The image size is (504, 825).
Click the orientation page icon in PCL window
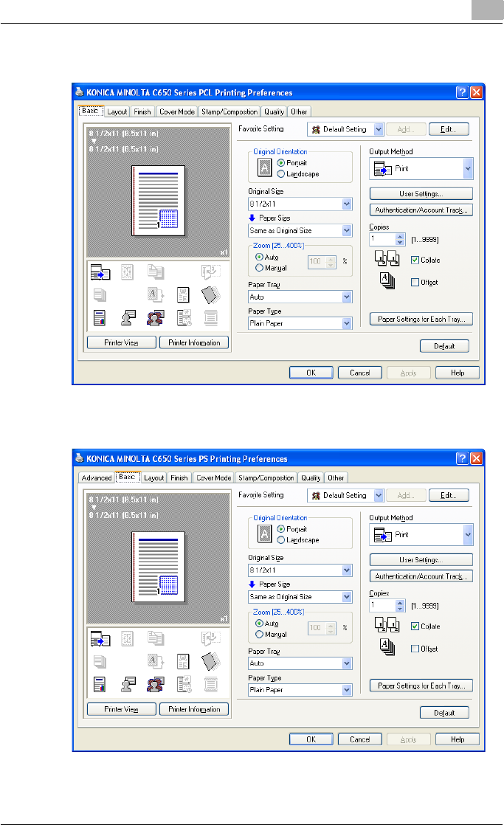265,168
